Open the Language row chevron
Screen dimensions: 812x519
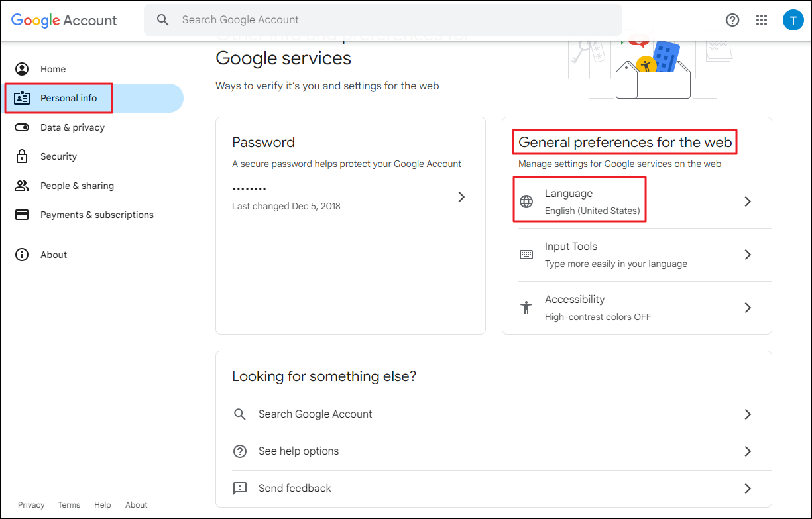[x=748, y=202]
